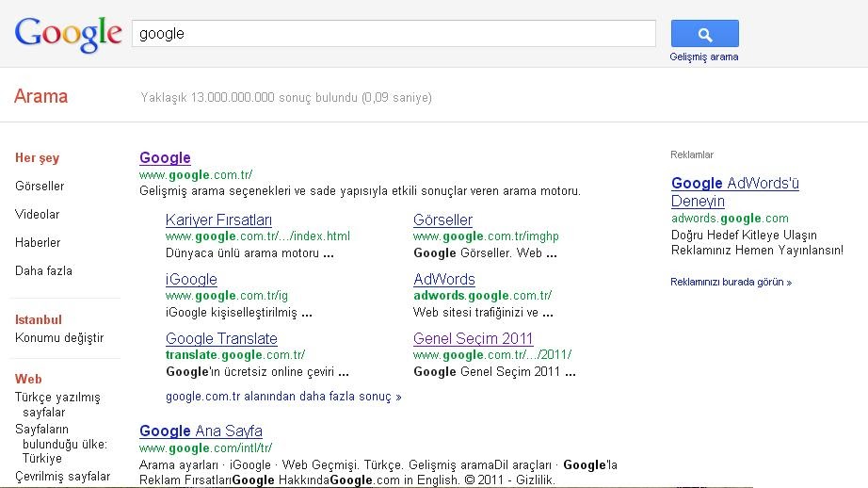Click Reklamınızı burada görün link
This screenshot has width=868, height=488.
[x=731, y=282]
